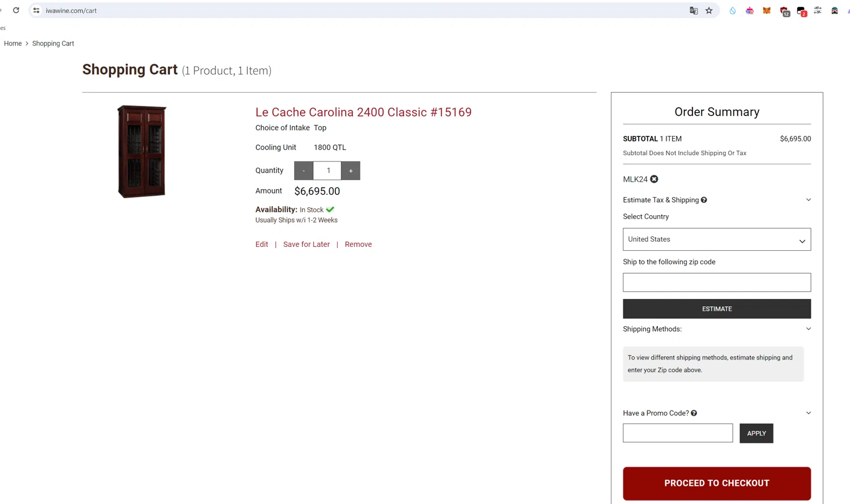Collapse the Shipping Methods section
This screenshot has width=850, height=504.
click(808, 329)
